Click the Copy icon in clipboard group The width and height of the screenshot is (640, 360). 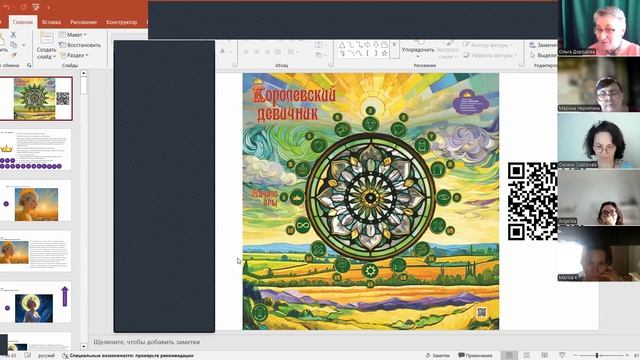pyautogui.click(x=13, y=44)
